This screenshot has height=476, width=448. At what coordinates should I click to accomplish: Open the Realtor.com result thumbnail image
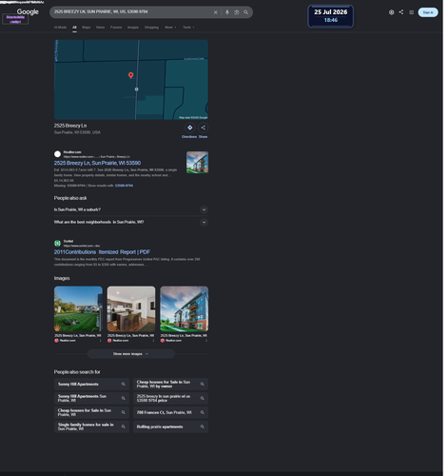(x=197, y=162)
